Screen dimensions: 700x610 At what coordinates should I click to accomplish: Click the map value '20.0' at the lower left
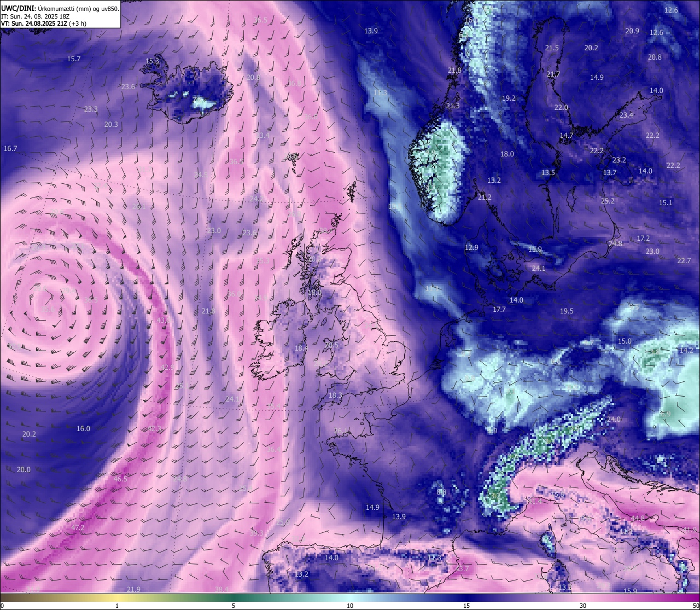pos(24,469)
